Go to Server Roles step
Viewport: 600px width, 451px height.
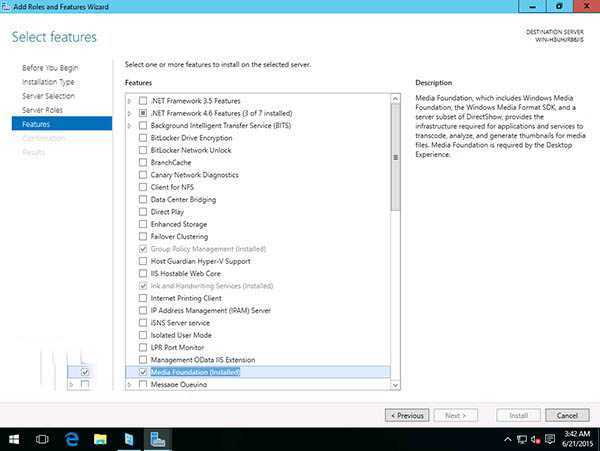(42, 110)
